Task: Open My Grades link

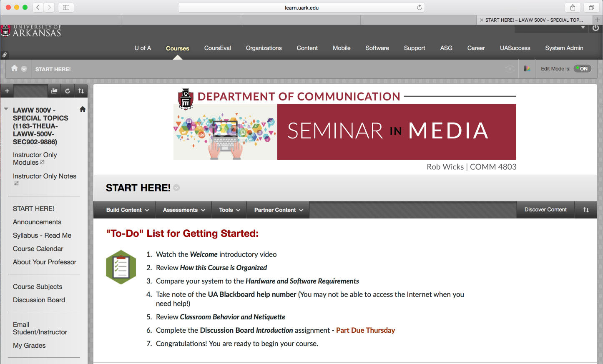Action: (29, 345)
